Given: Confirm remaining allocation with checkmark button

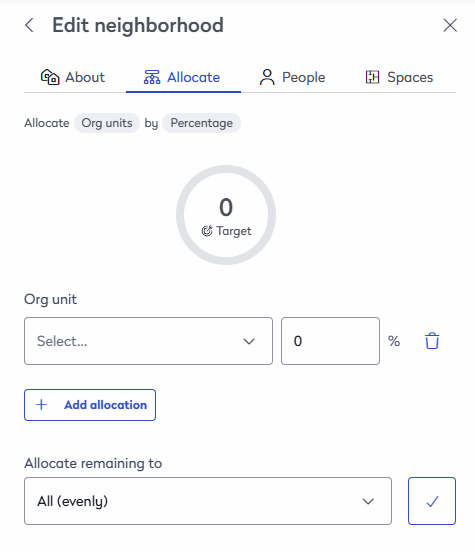Looking at the screenshot, I should (432, 501).
